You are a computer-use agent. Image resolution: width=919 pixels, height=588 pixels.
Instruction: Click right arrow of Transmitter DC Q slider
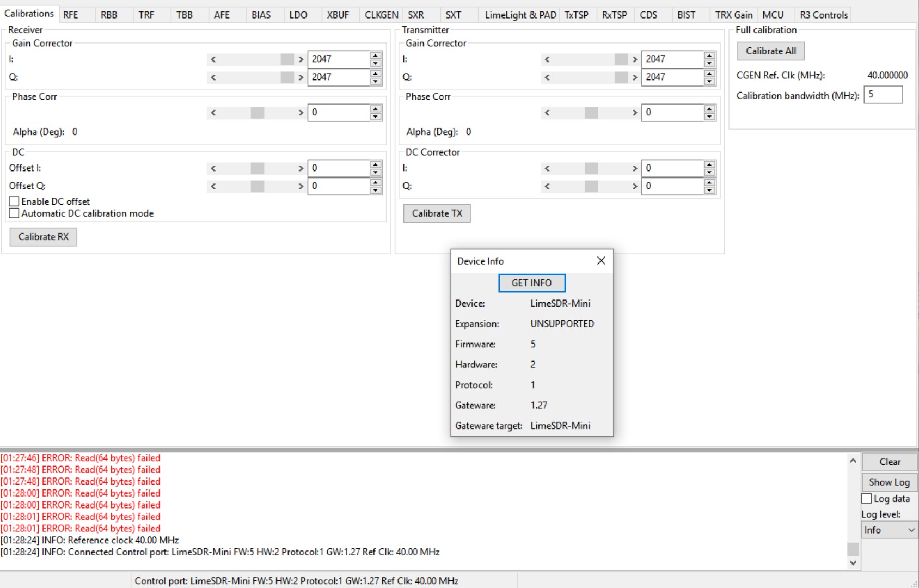[x=634, y=186]
